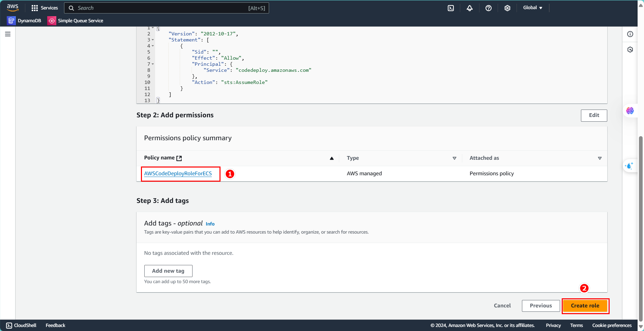The image size is (644, 331).
Task: Cancel the role creation
Action: pyautogui.click(x=502, y=306)
